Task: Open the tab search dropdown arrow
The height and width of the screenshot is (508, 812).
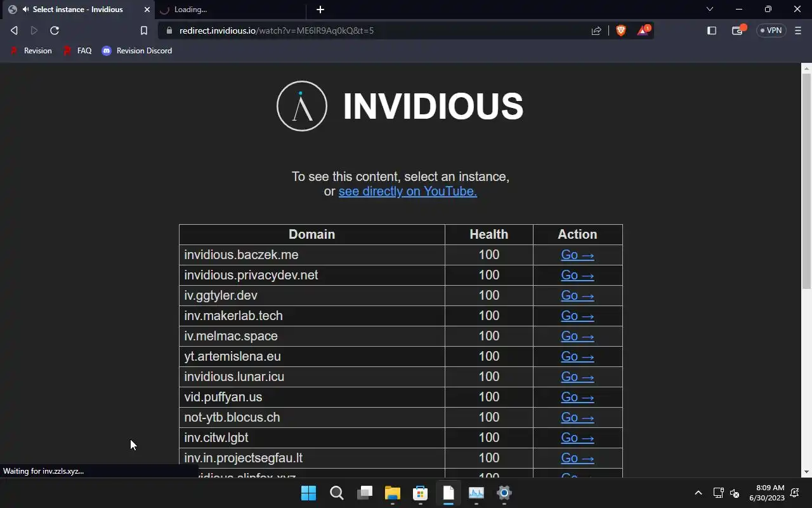Action: [x=710, y=9]
